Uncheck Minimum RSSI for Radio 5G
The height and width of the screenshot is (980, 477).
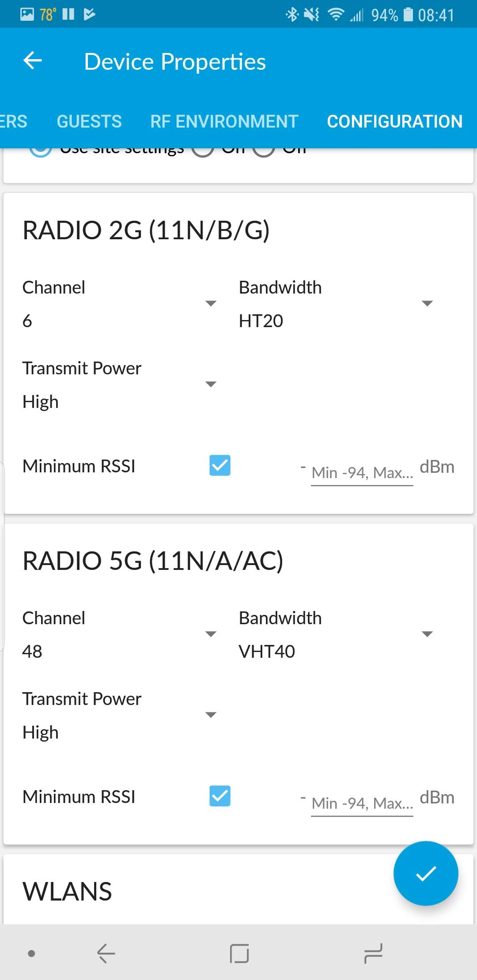point(220,796)
